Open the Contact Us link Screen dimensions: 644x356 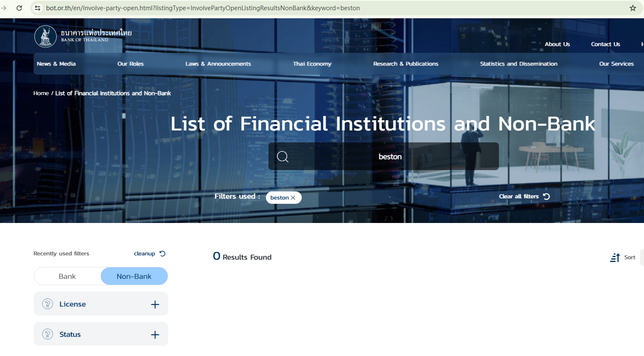[606, 44]
